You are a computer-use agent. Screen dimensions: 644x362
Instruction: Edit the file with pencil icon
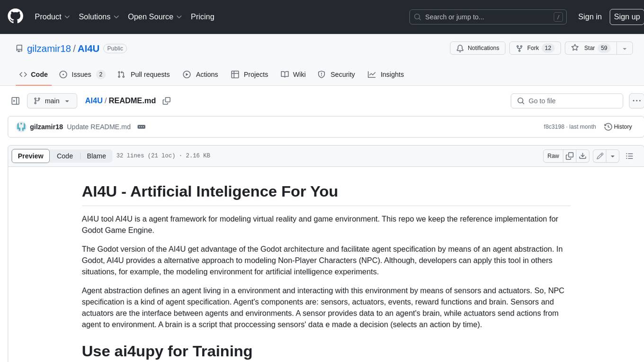pyautogui.click(x=599, y=156)
